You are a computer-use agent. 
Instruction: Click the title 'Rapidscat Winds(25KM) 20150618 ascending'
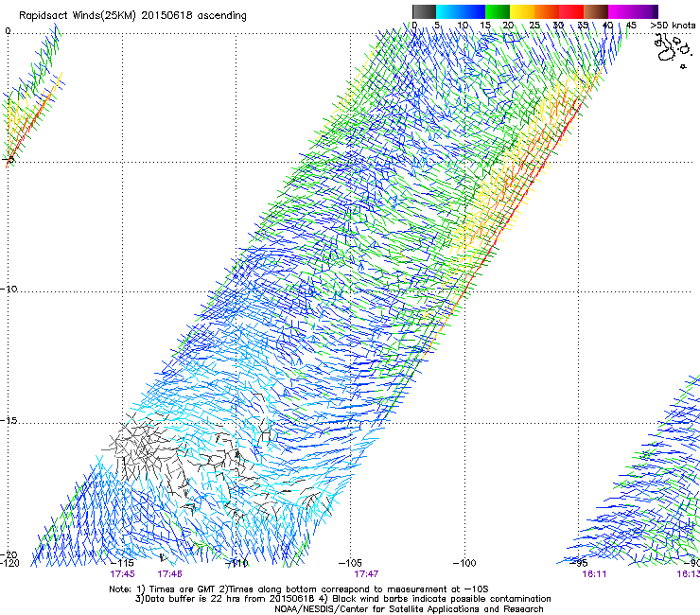(132, 15)
